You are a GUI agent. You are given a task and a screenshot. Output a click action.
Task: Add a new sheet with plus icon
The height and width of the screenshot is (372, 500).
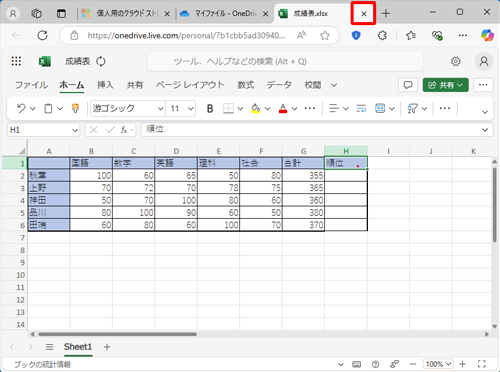(107, 347)
